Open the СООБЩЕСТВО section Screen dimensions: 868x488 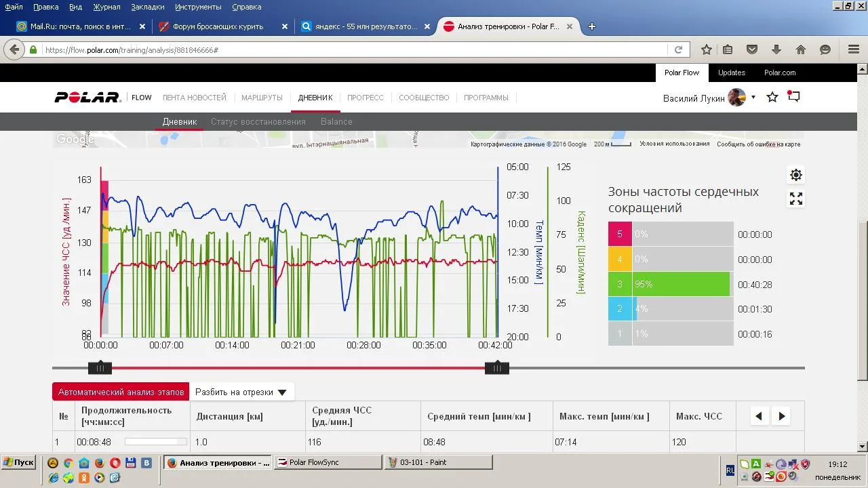[424, 98]
